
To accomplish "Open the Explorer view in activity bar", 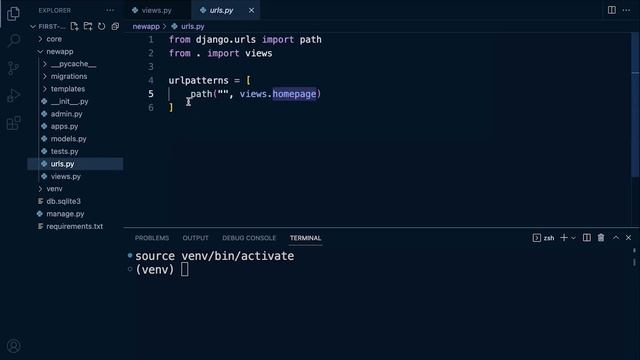I will [13, 13].
